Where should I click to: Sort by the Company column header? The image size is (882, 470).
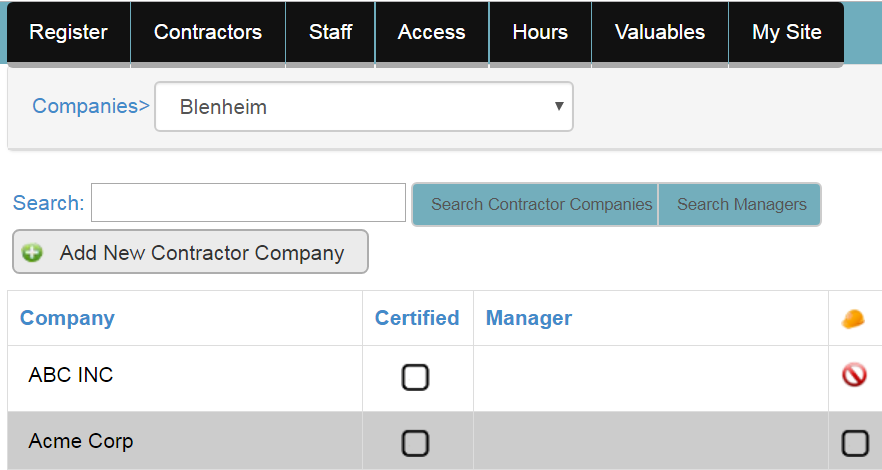click(x=67, y=318)
